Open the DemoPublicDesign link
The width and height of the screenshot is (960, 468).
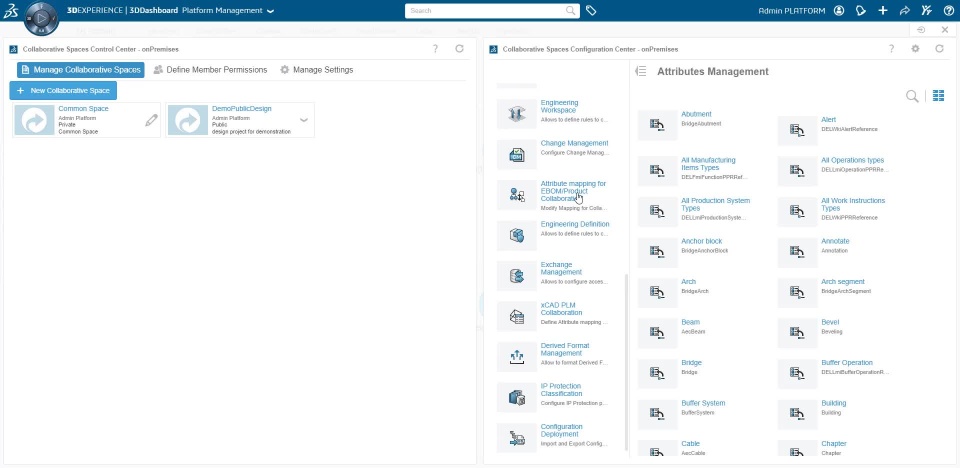[242, 108]
